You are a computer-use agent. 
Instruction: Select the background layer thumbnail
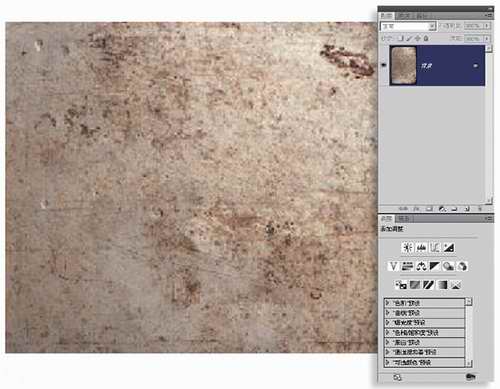pos(403,65)
